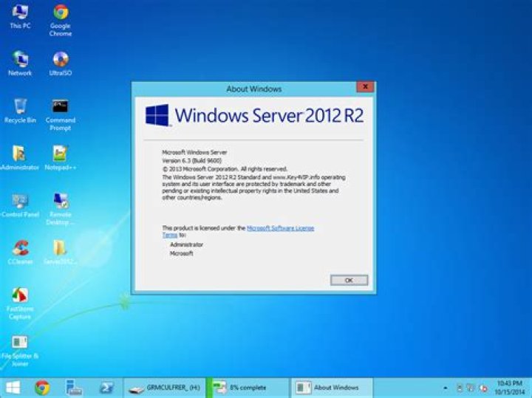The height and width of the screenshot is (398, 532).
Task: Click the red tray notification icon
Action: click(483, 388)
